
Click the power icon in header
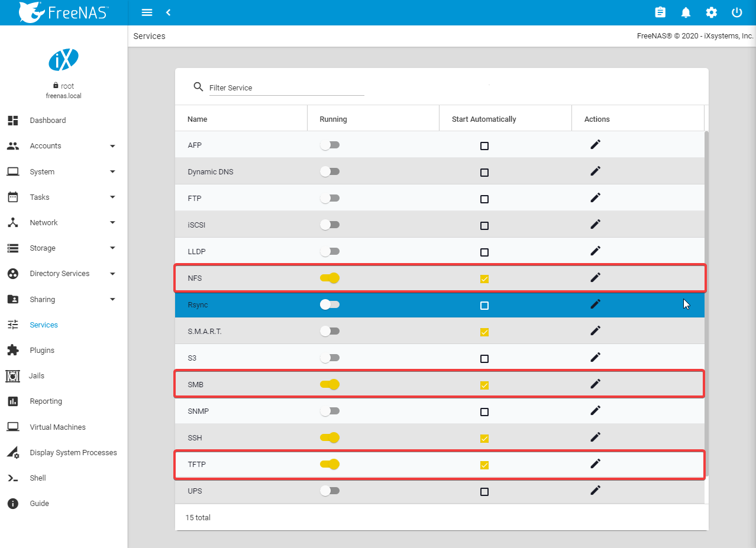point(736,12)
